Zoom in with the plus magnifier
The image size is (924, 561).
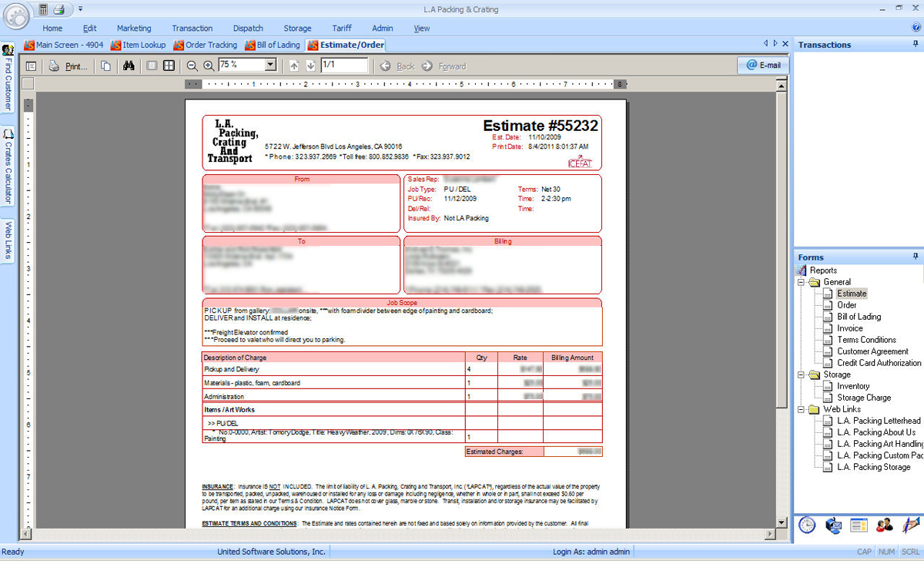tap(208, 66)
